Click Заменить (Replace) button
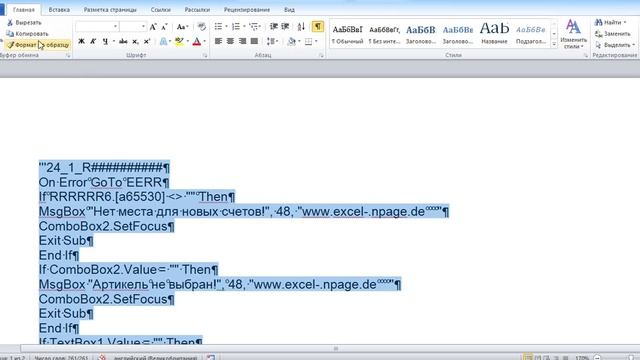 (x=613, y=34)
